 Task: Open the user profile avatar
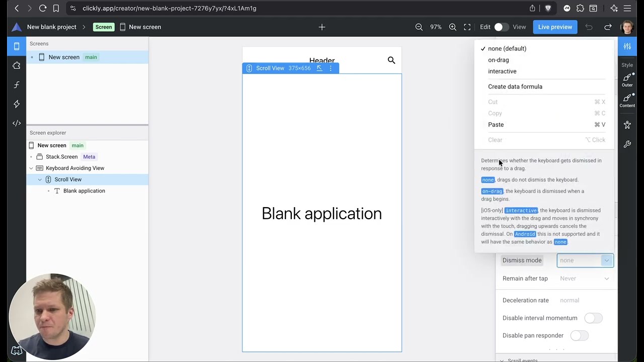pyautogui.click(x=627, y=27)
